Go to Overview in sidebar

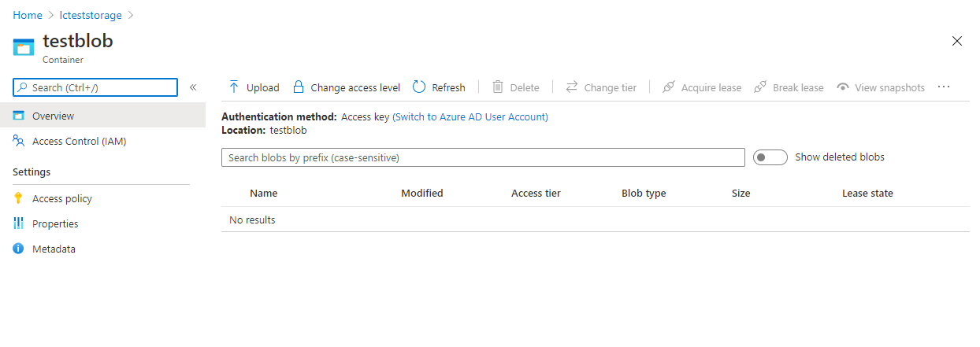(x=53, y=116)
